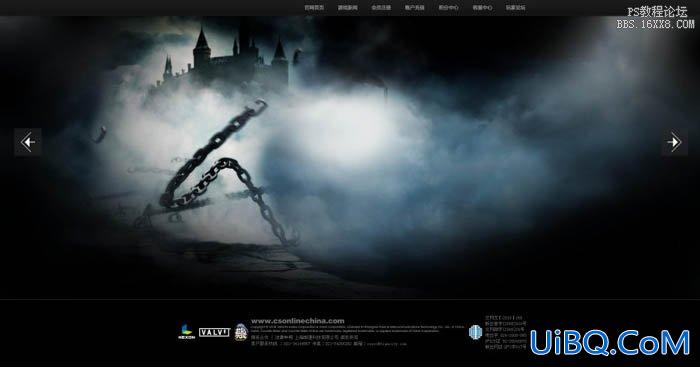Open the 玩家论坛 navigation item

[x=516, y=8]
